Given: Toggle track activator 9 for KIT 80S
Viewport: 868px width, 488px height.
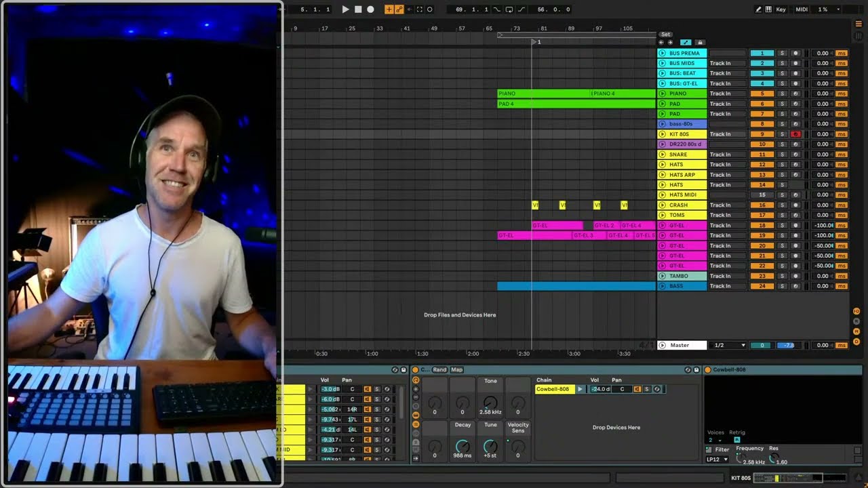Looking at the screenshot, I should pos(762,134).
